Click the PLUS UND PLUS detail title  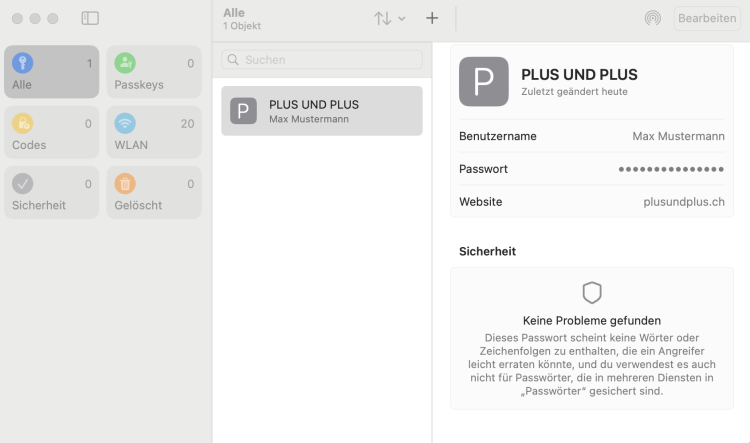[x=579, y=75]
